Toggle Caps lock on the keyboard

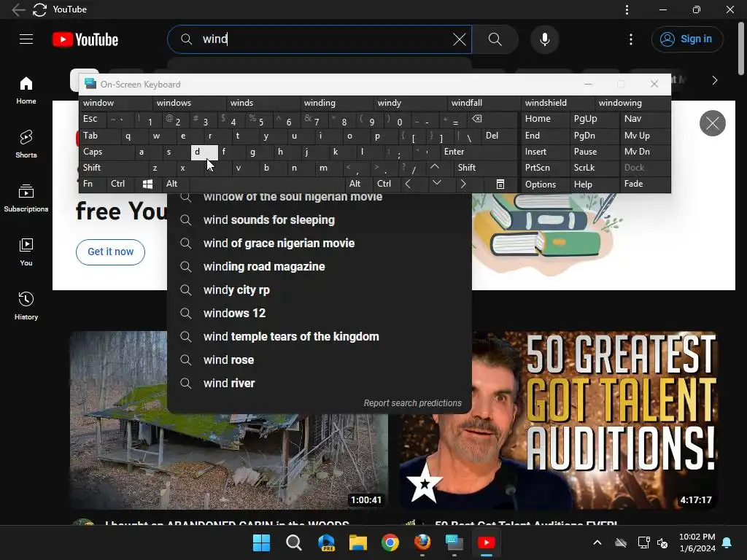107,152
